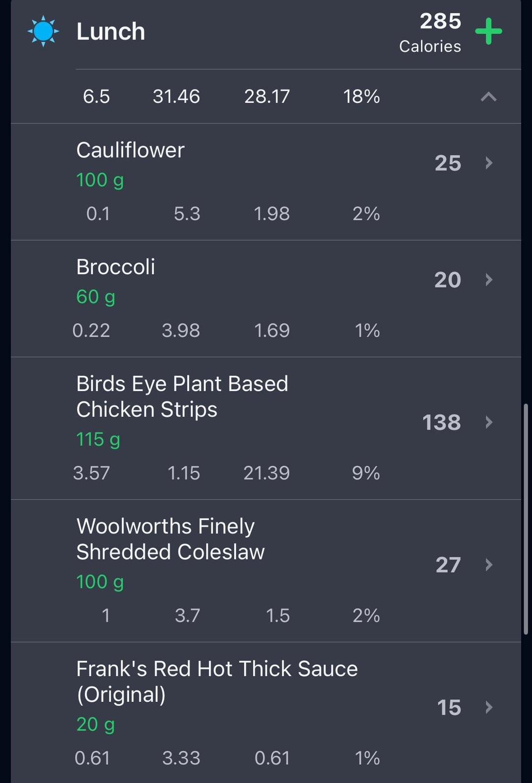Open Broccoli details via its right chevron
The width and height of the screenshot is (532, 783).
coord(489,280)
